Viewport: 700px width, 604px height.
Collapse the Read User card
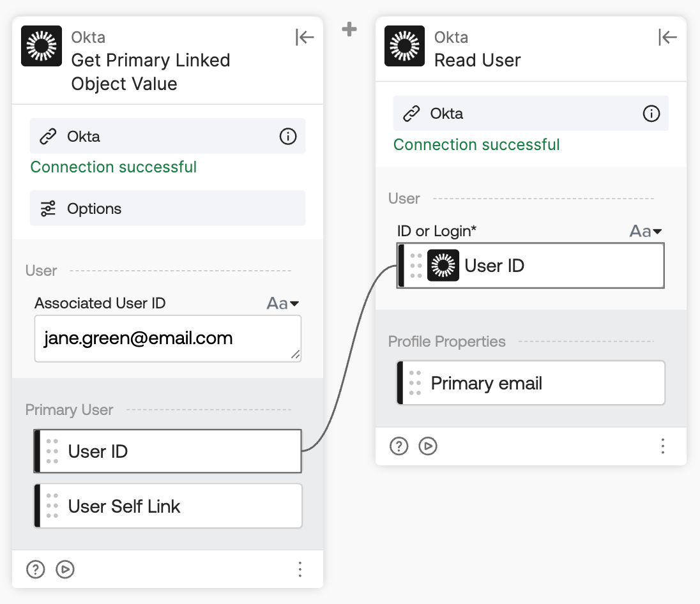667,37
